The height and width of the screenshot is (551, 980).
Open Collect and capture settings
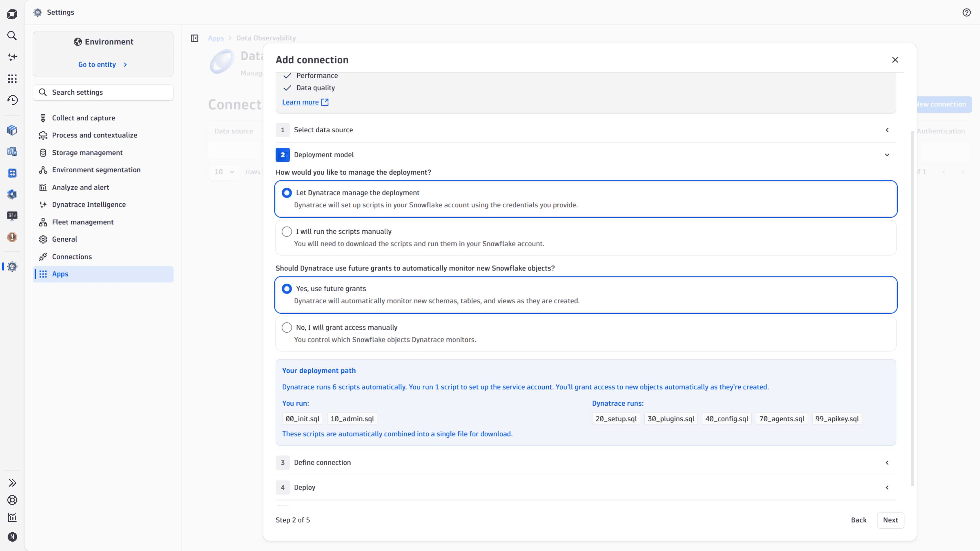pos(103,118)
